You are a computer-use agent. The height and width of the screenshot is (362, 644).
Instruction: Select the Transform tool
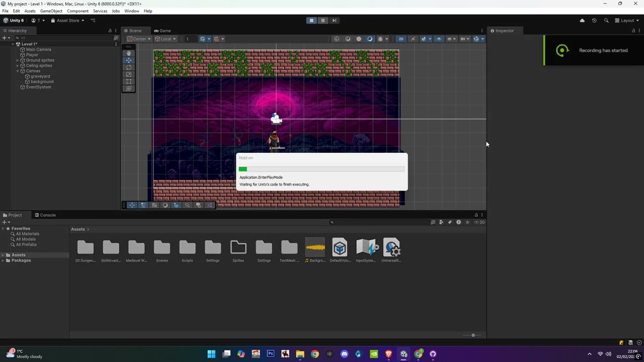tap(129, 88)
